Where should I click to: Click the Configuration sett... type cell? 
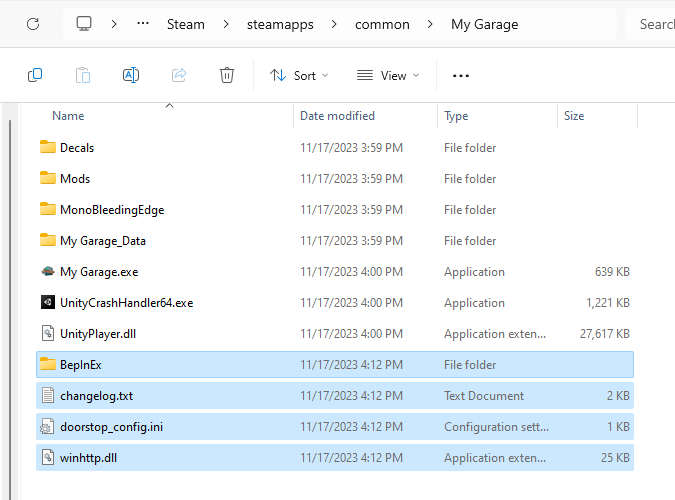(496, 427)
